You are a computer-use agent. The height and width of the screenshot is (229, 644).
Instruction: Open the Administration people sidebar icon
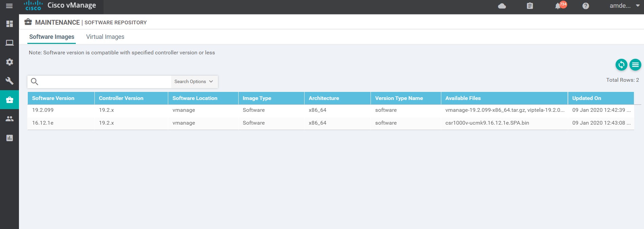9,119
